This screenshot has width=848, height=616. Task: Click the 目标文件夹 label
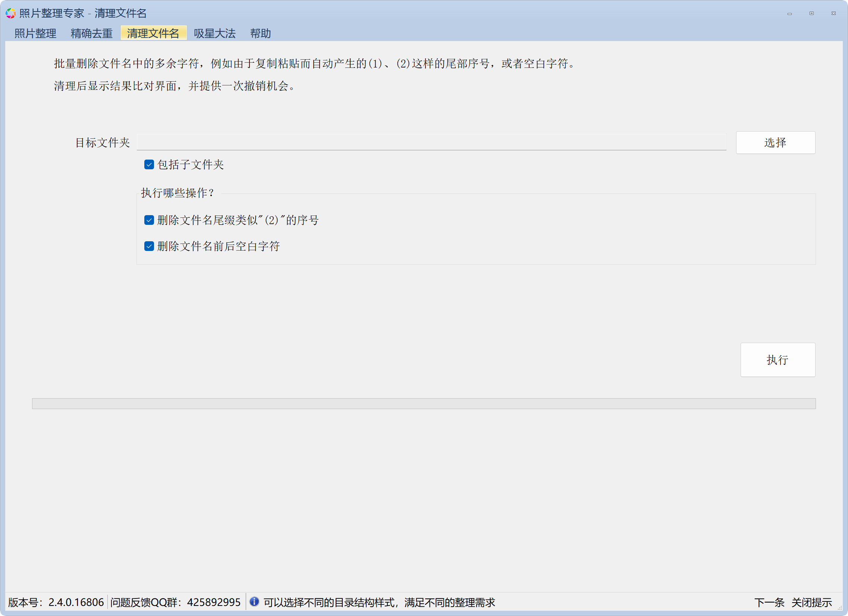pyautogui.click(x=103, y=142)
